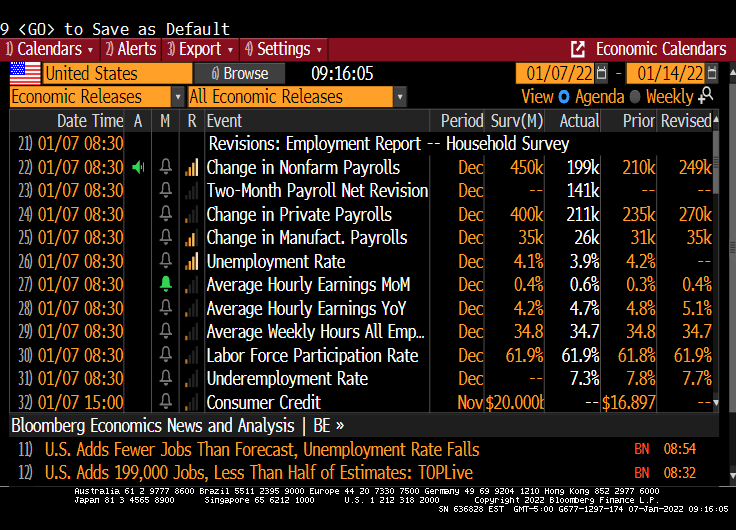Click the United States country input field

(116, 73)
